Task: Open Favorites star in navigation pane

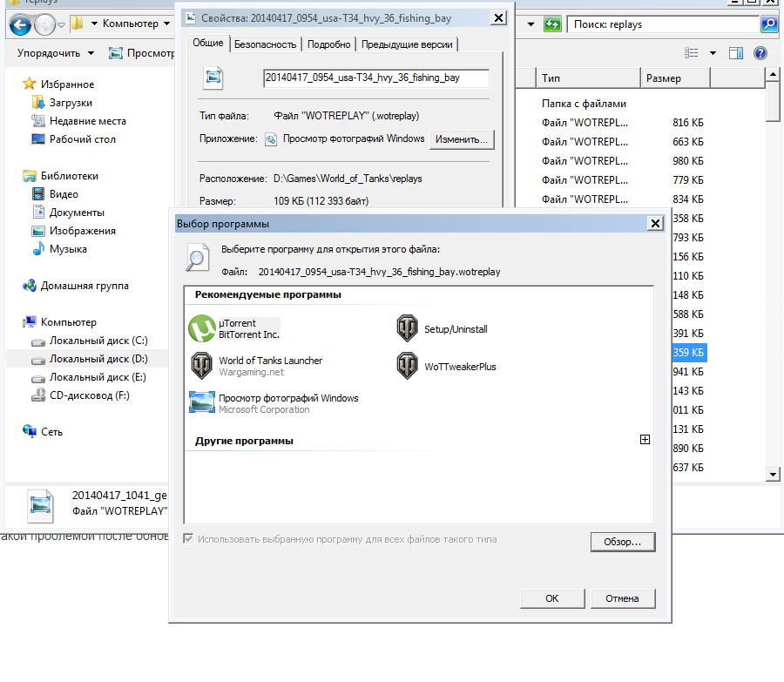Action: [30, 84]
